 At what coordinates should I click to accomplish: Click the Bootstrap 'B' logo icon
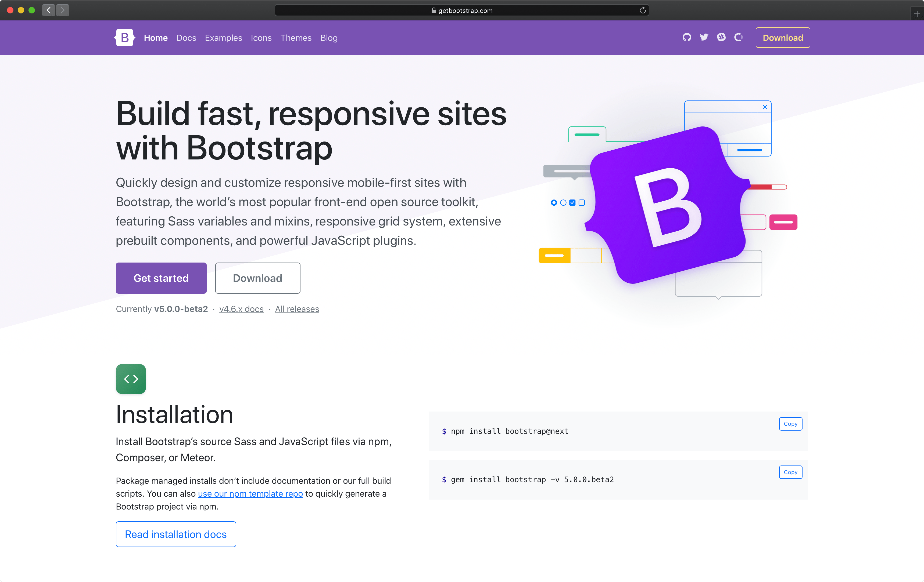coord(125,38)
